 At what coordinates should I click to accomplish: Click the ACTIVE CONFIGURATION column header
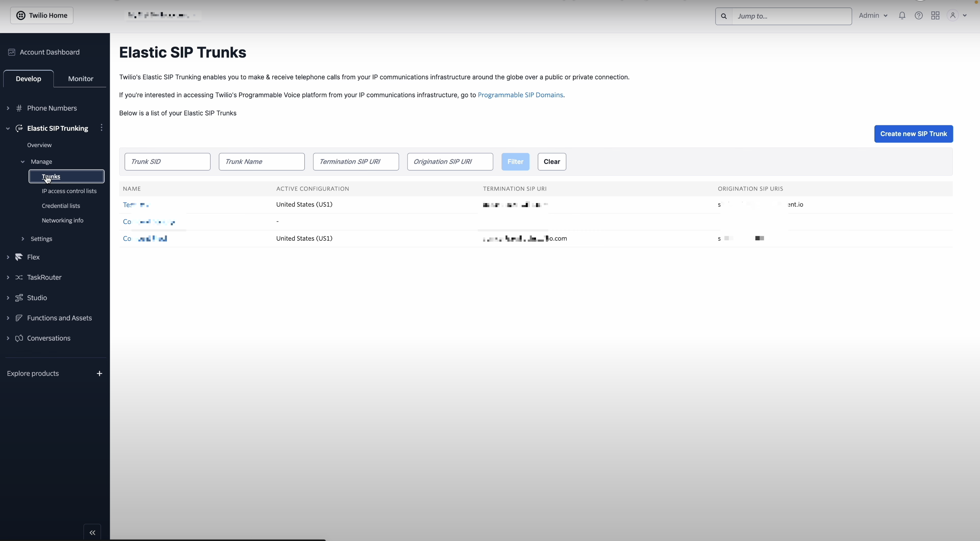click(312, 189)
